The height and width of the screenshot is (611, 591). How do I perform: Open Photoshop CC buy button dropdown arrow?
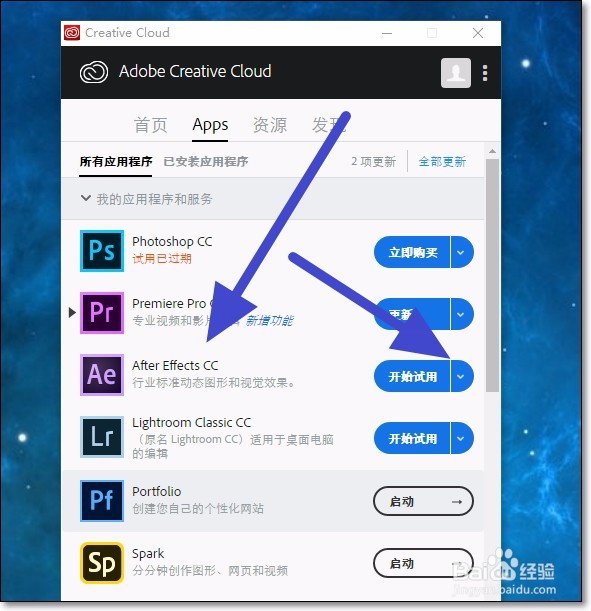click(x=462, y=252)
